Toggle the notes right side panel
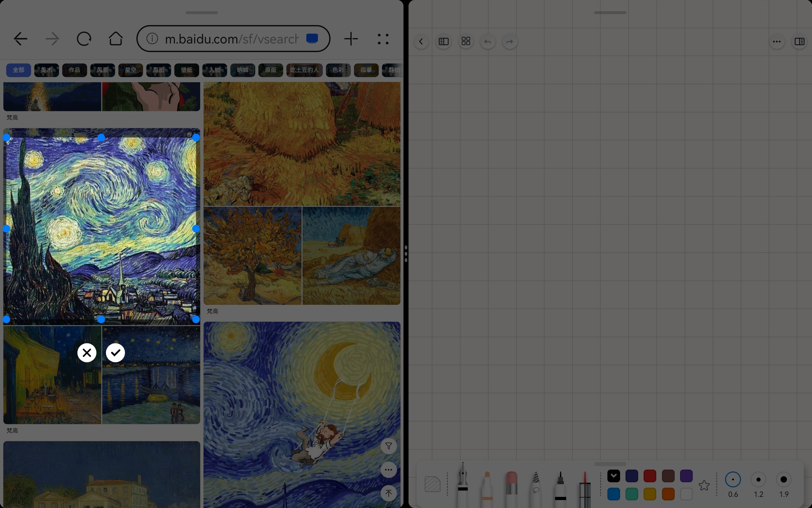Image resolution: width=812 pixels, height=508 pixels. (x=799, y=42)
